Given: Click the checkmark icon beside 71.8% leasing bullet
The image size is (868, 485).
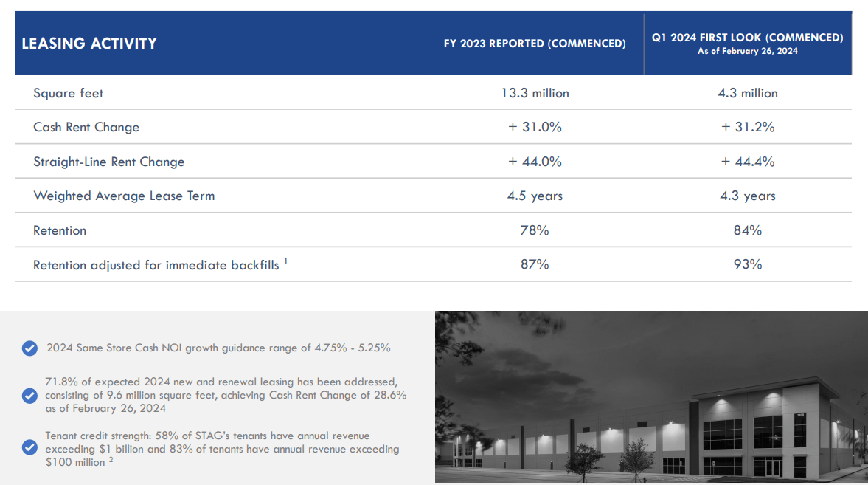Looking at the screenshot, I should (30, 396).
